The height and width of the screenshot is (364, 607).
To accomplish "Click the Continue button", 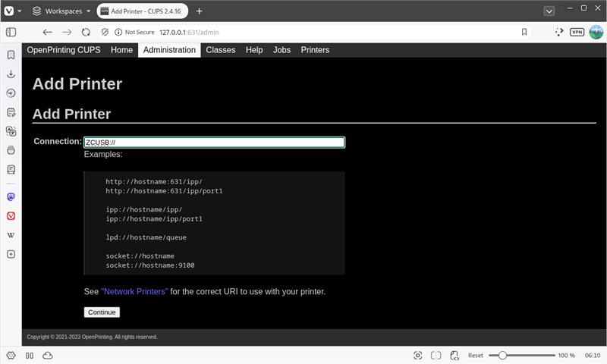I will (x=102, y=312).
